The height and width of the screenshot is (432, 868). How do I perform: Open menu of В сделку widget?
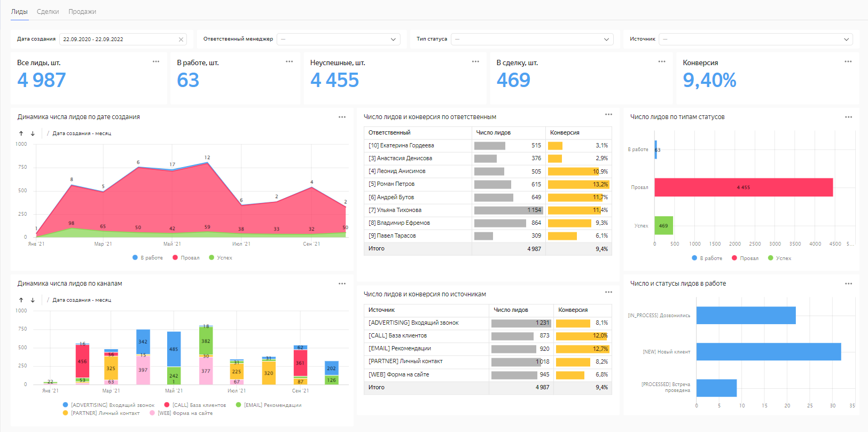(662, 61)
